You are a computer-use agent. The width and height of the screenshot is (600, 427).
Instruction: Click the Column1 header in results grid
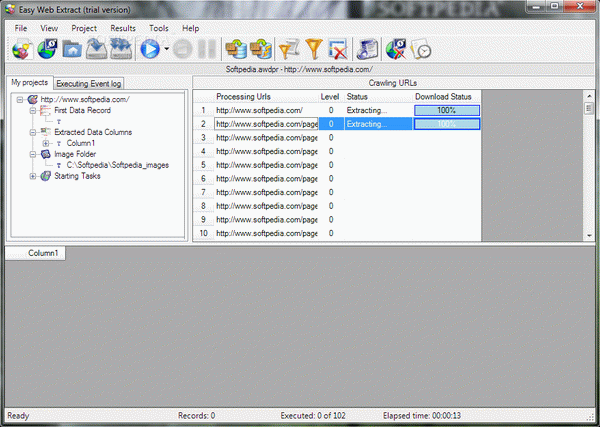pos(36,253)
